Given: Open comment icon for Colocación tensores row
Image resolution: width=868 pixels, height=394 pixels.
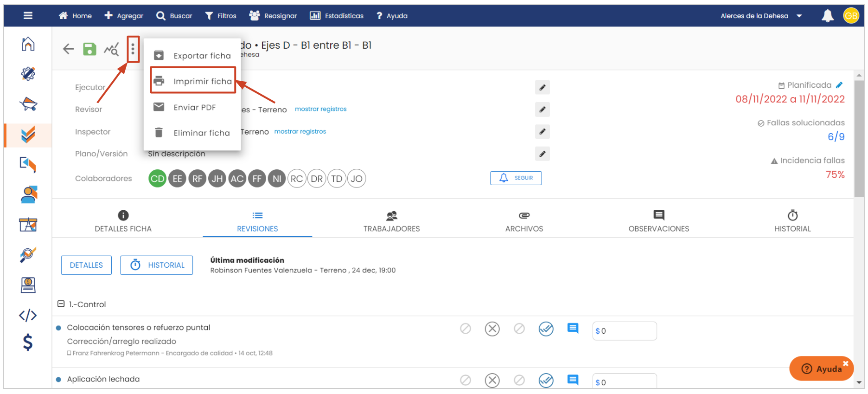Looking at the screenshot, I should [x=573, y=329].
